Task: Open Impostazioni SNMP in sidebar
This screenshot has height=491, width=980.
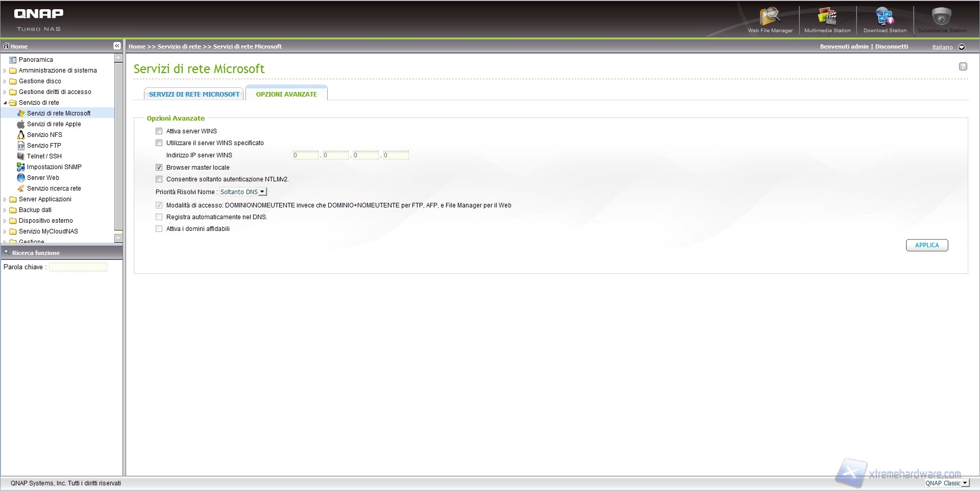Action: 54,167
